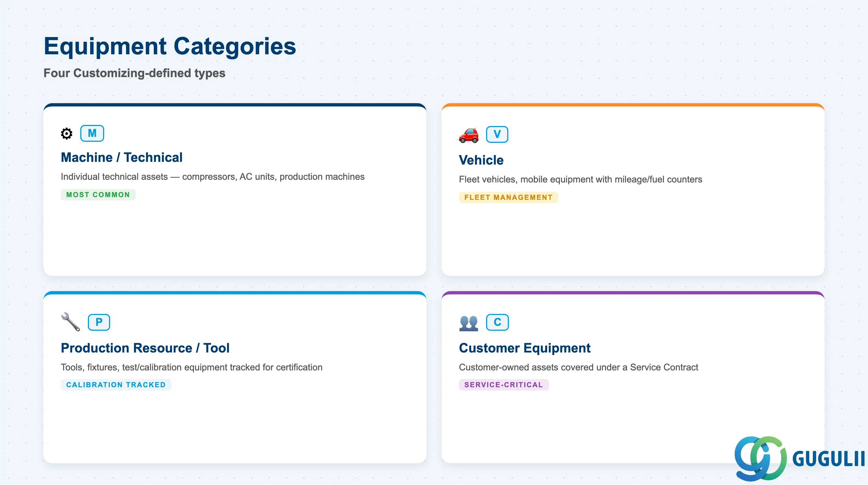The image size is (868, 485).
Task: Open the Machine / Technical heading
Action: (122, 158)
